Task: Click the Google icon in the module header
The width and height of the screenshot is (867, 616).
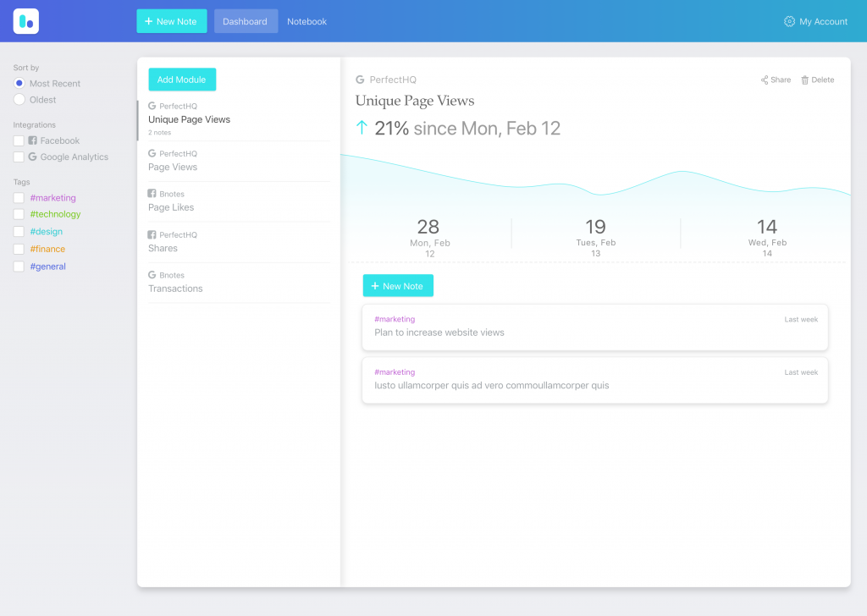Action: [361, 80]
